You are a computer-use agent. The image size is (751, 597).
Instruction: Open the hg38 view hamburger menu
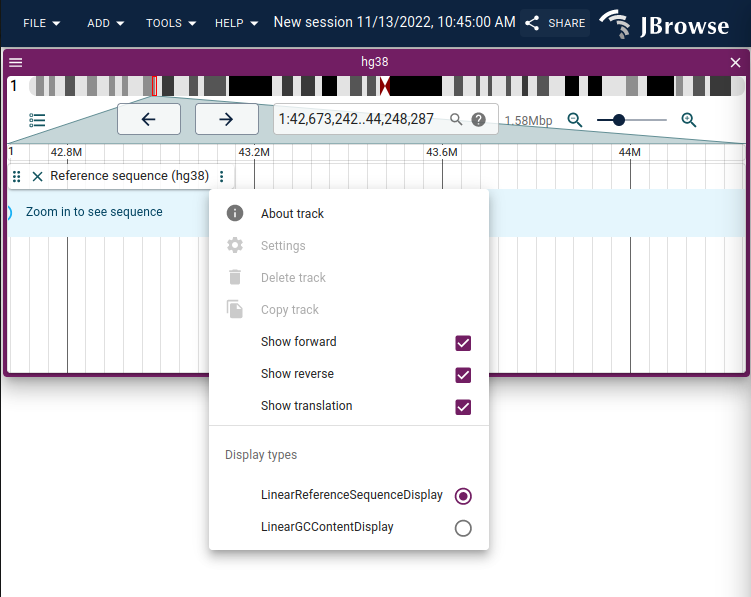(15, 62)
